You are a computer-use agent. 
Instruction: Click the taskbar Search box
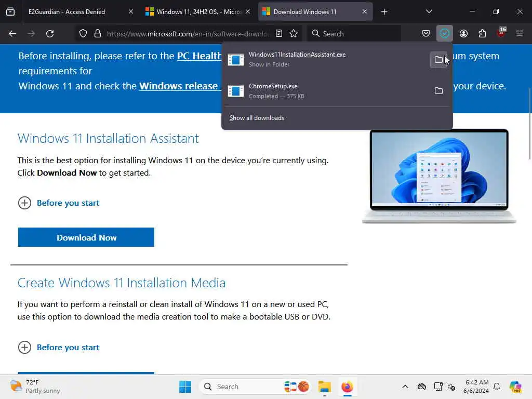coord(256,387)
